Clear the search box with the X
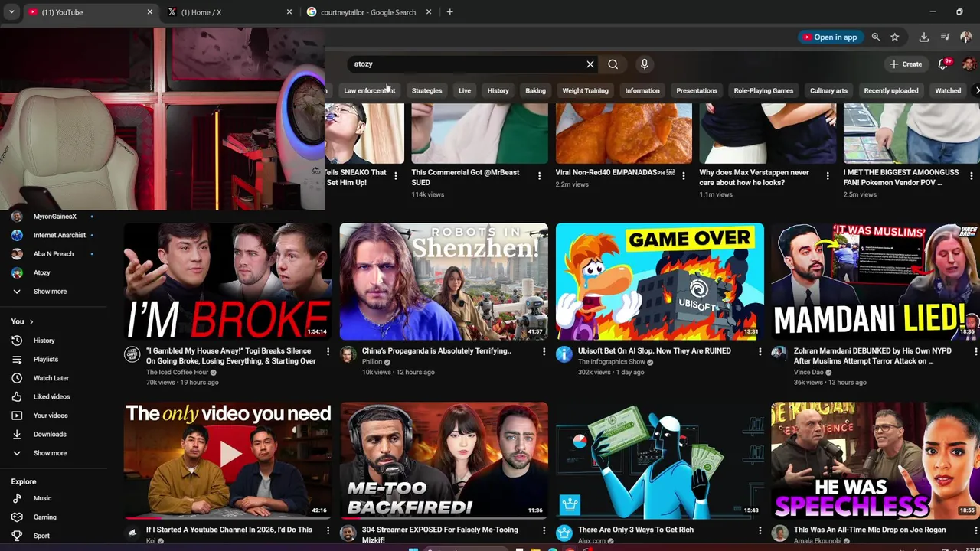This screenshot has width=980, height=551. coord(590,64)
